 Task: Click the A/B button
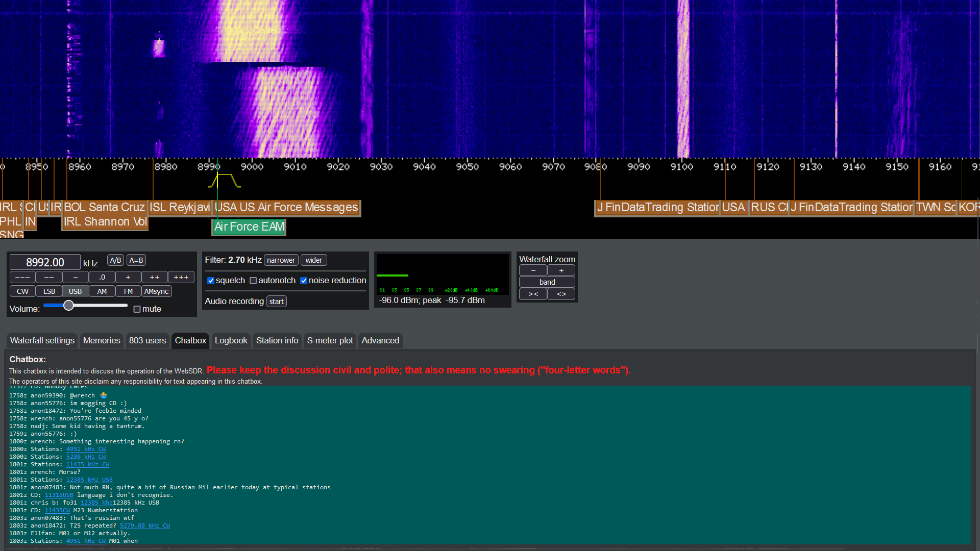click(x=116, y=260)
